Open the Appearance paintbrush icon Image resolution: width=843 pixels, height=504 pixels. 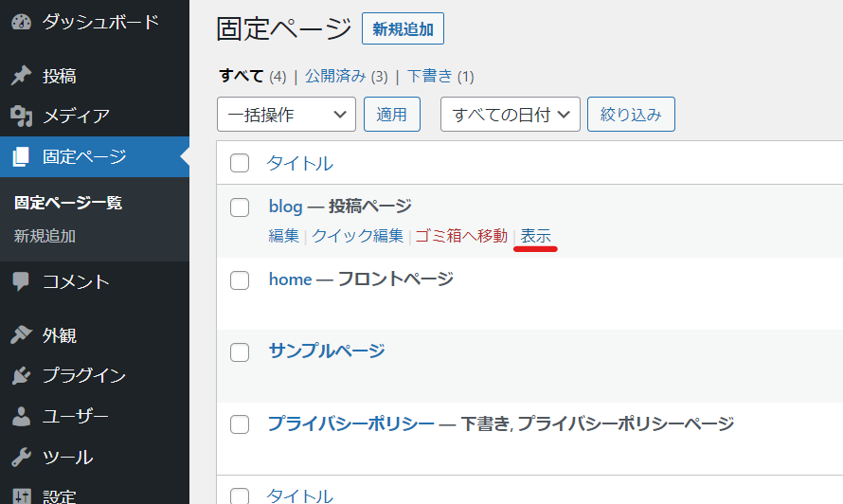(22, 334)
